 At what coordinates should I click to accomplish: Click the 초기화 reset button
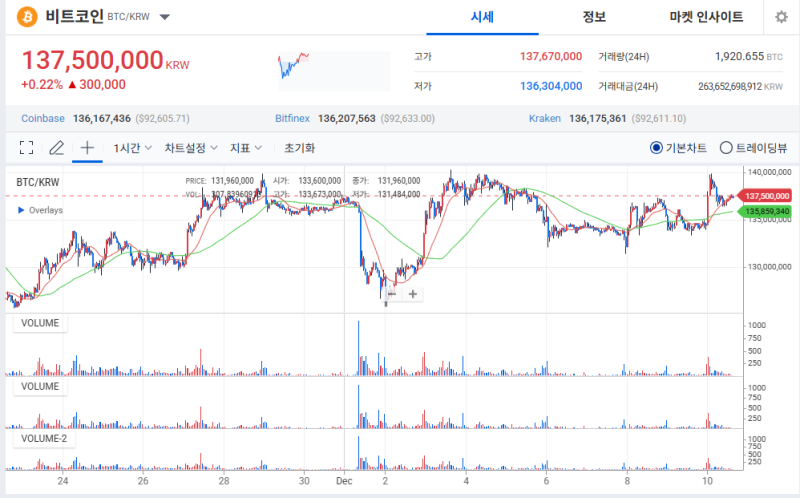[x=299, y=148]
